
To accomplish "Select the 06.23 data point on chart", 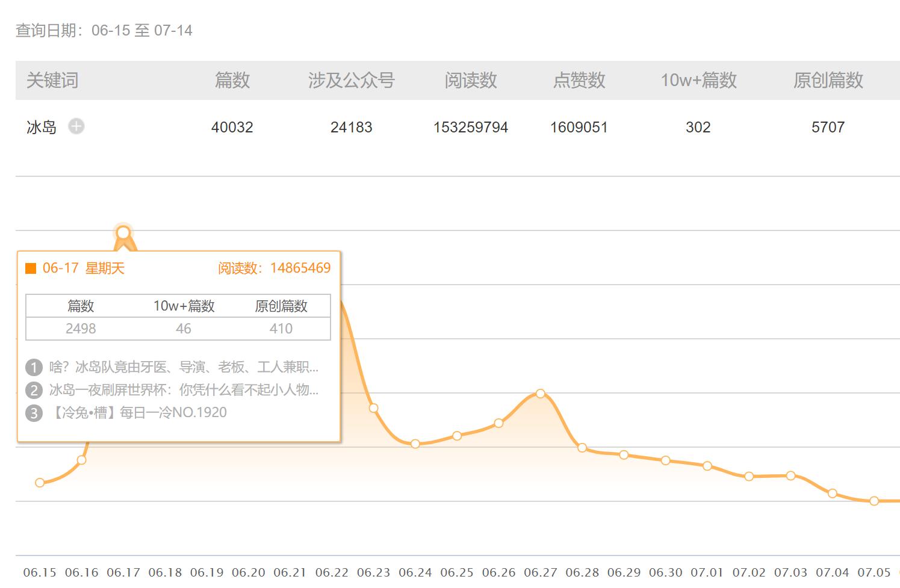I will click(x=374, y=408).
